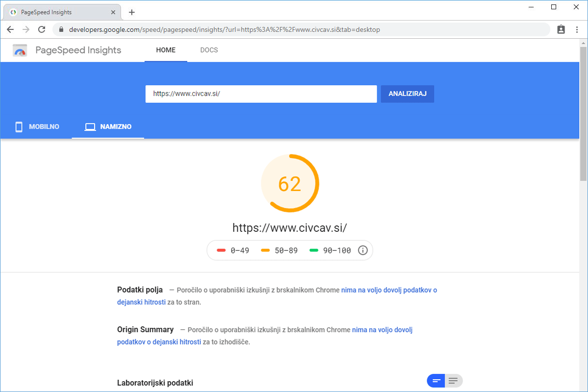The width and height of the screenshot is (588, 392).
Task: Click the browser forward arrow
Action: 26,29
